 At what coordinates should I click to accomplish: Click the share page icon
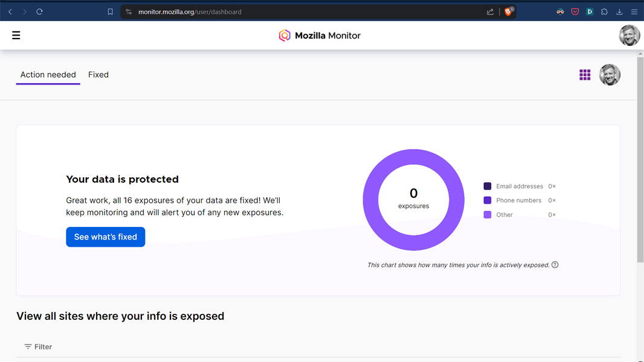[490, 11]
